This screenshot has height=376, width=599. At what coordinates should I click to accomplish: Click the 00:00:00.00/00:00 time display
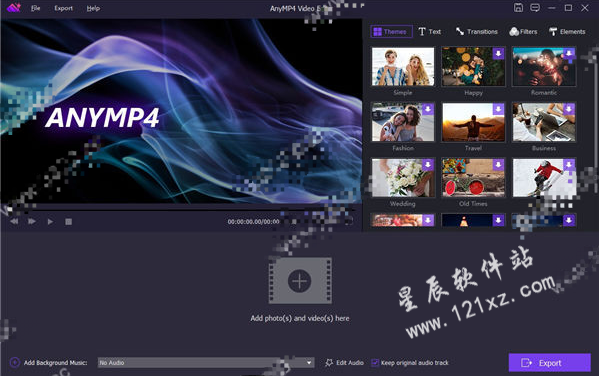(x=253, y=222)
